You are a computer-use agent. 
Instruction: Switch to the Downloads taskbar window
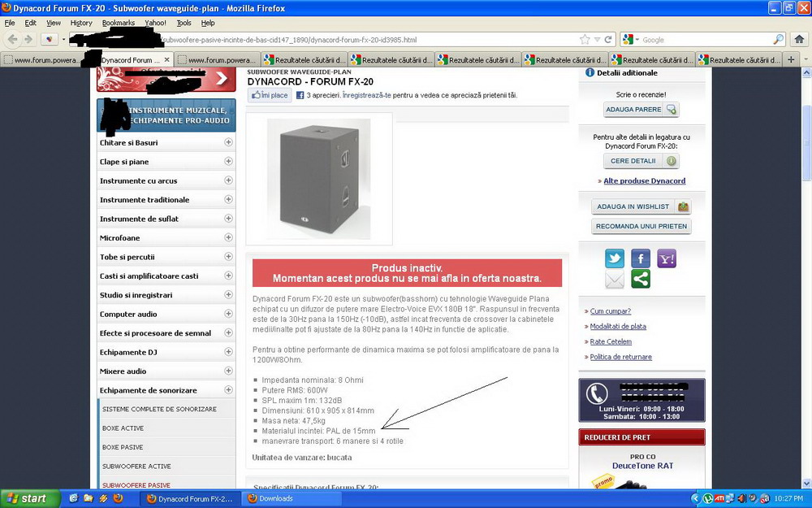pos(292,499)
